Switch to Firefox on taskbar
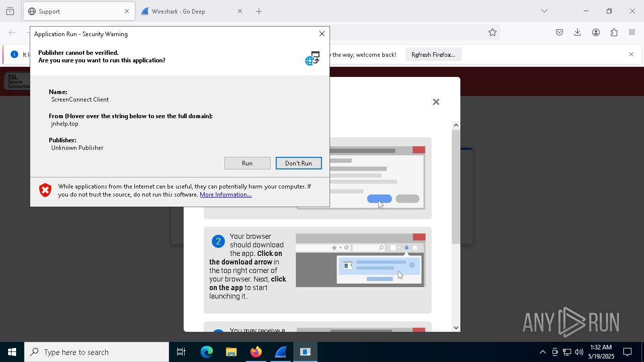Viewport: 644px width, 362px height. coord(256,352)
